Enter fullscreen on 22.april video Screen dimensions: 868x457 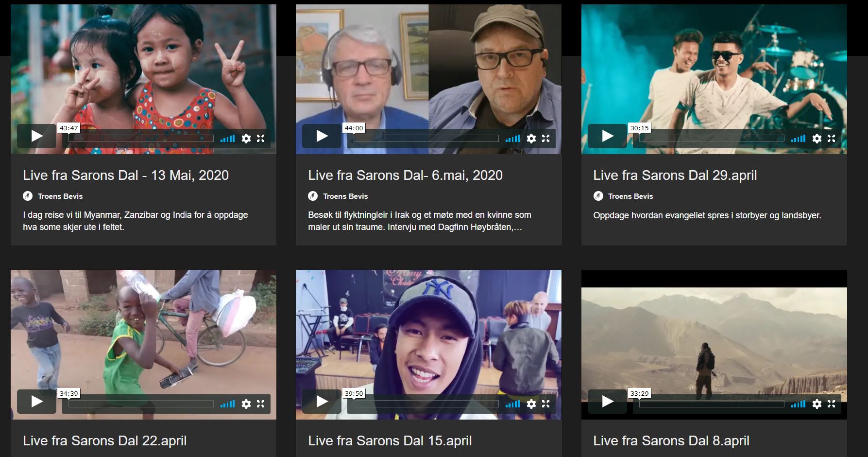coord(260,404)
